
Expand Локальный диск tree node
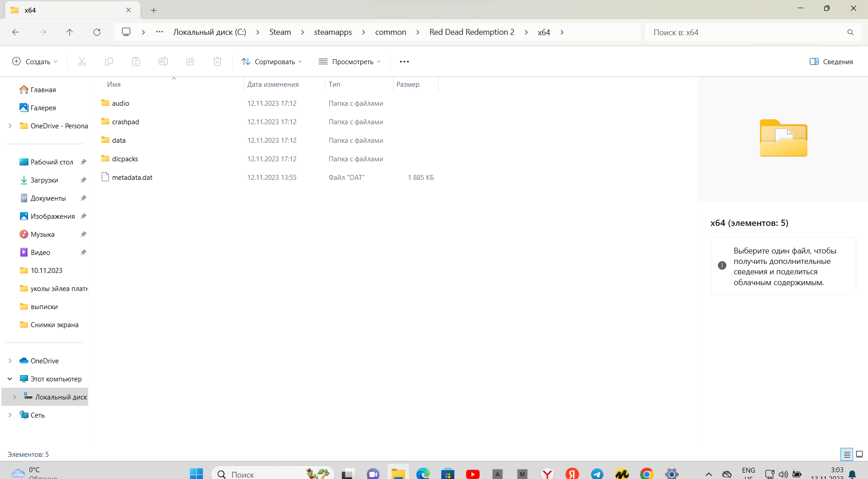tap(14, 397)
